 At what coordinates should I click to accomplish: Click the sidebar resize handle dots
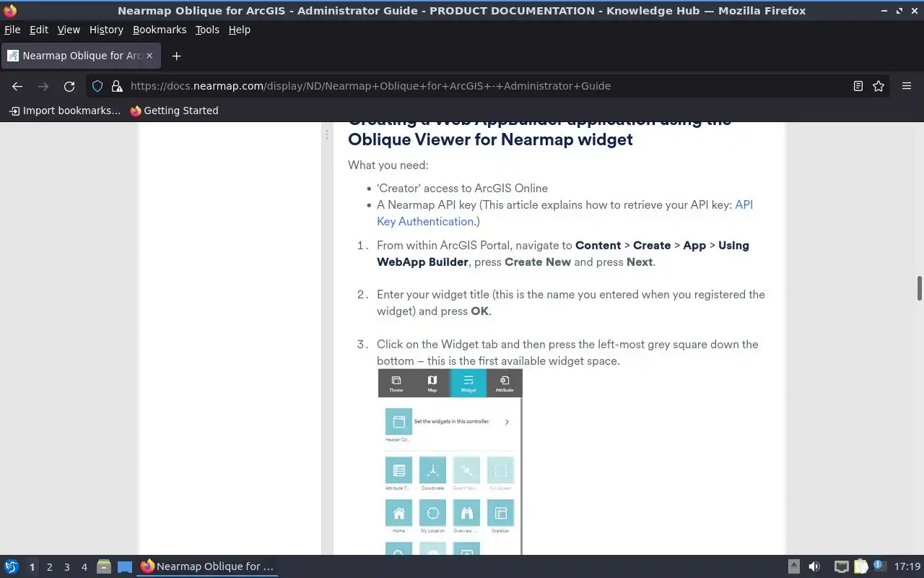tap(327, 134)
